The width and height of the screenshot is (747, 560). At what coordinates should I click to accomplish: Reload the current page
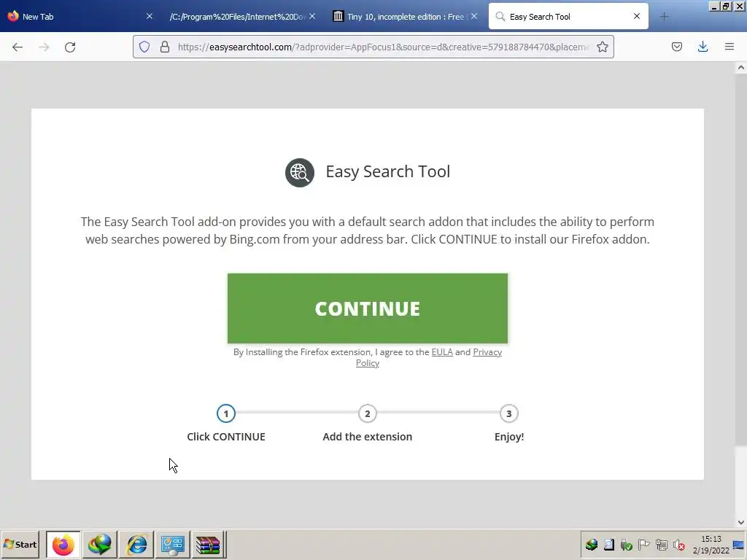70,47
